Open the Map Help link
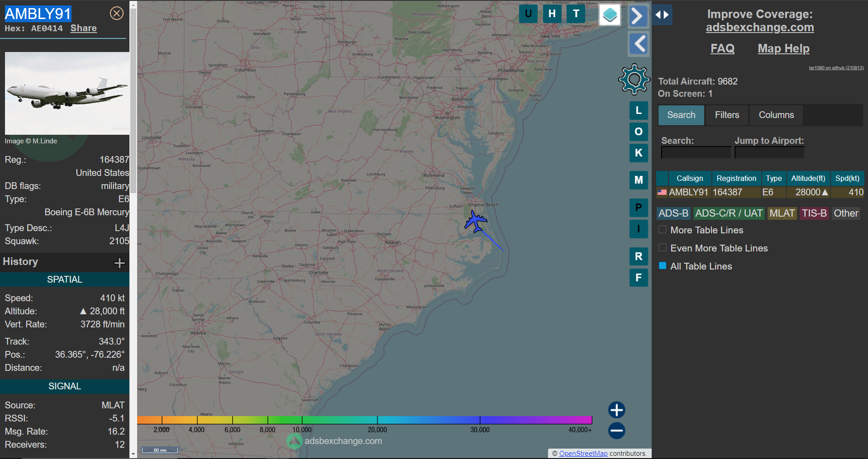Viewport: 868px width, 459px height. click(783, 48)
